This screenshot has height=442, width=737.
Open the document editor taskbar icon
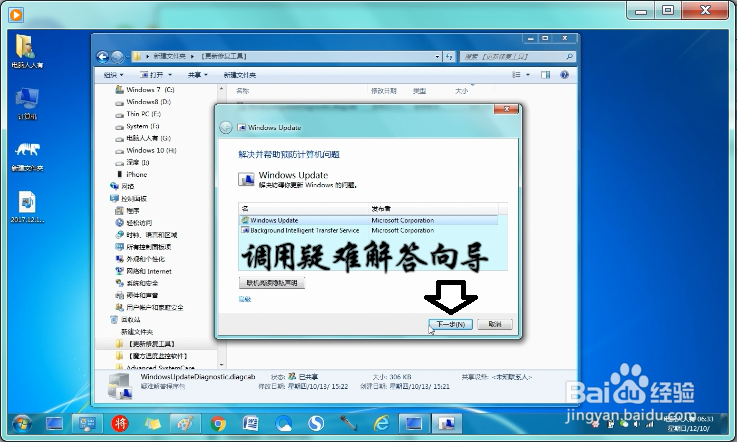[251, 424]
